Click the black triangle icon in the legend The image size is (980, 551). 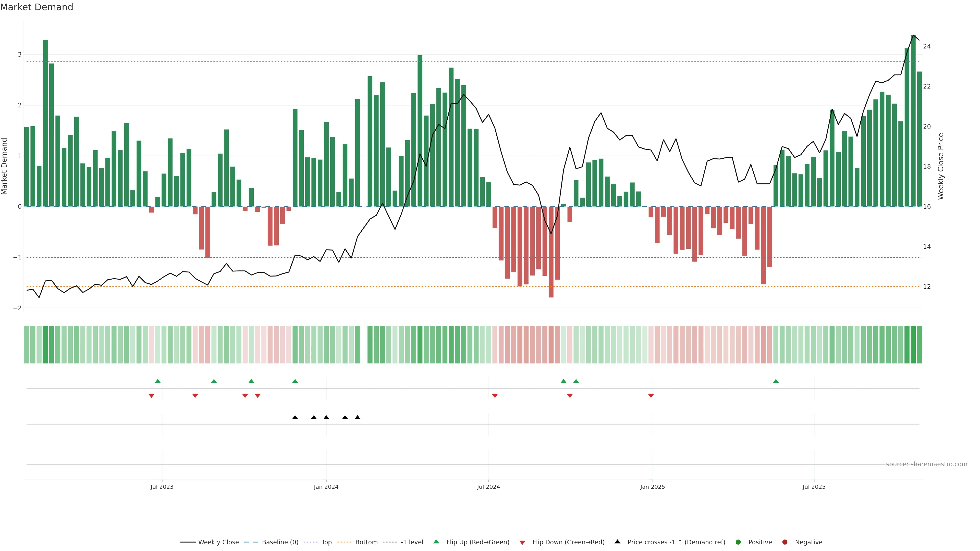617,542
